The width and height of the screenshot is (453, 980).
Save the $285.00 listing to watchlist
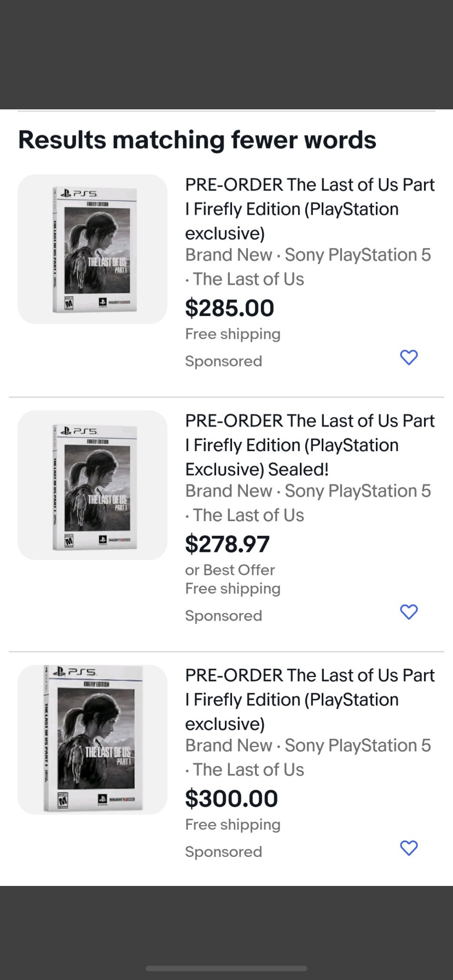pyautogui.click(x=409, y=357)
